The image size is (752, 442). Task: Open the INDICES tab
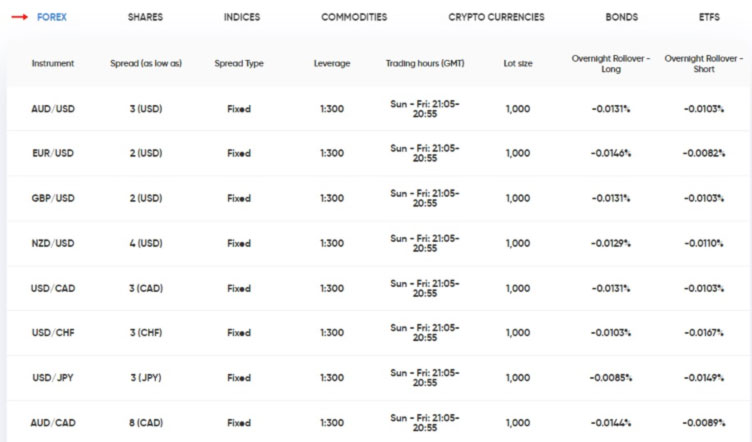tap(243, 17)
